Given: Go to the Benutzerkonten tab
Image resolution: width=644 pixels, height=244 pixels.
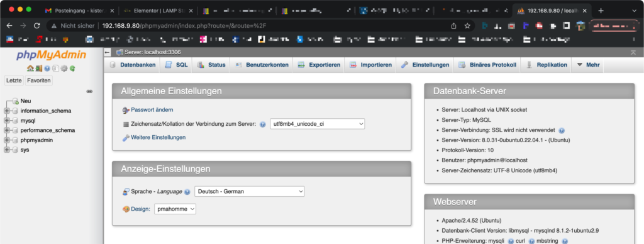Looking at the screenshot, I should tap(262, 65).
